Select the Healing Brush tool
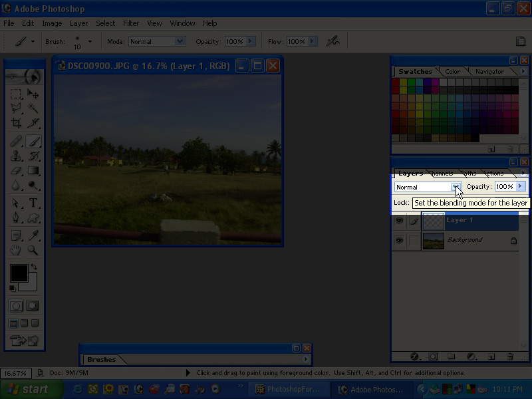The height and width of the screenshot is (399, 532). pos(15,141)
